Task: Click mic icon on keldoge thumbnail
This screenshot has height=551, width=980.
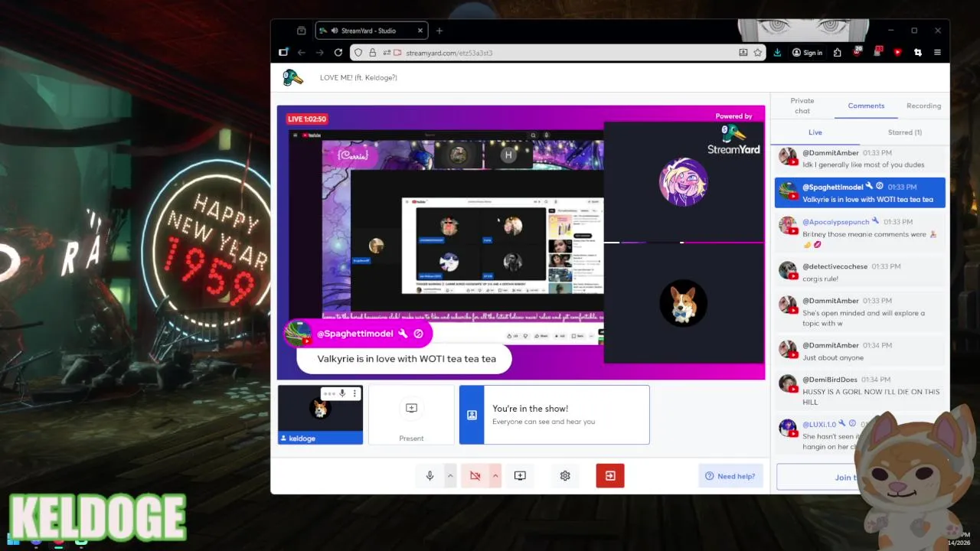Action: point(342,393)
